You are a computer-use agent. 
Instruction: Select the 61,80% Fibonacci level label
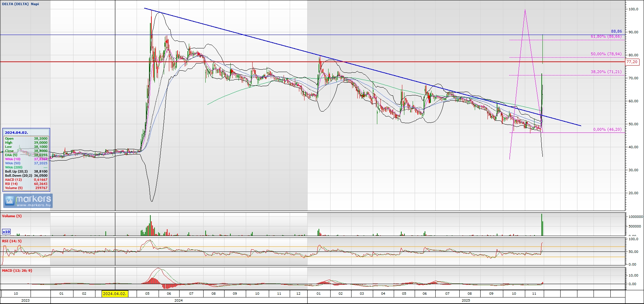pos(606,36)
